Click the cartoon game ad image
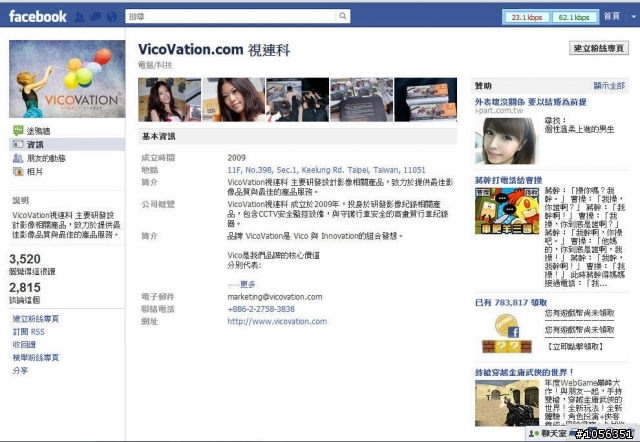Image resolution: width=640 pixels, height=442 pixels. click(x=507, y=211)
